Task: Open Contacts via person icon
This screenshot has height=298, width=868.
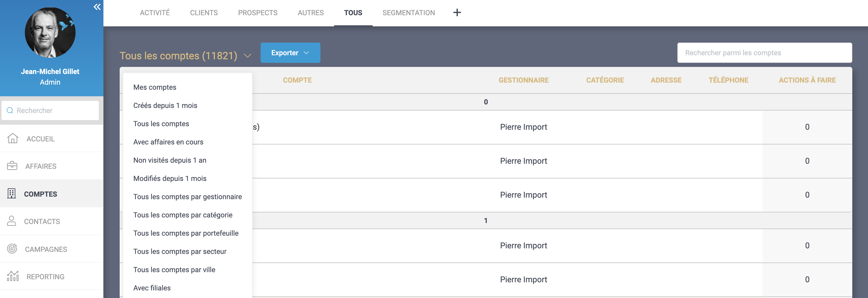Action: point(11,221)
